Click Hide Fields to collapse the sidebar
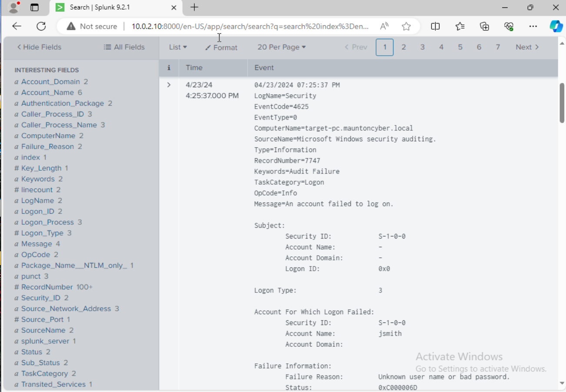Screen dimensions: 566x392 [39, 47]
